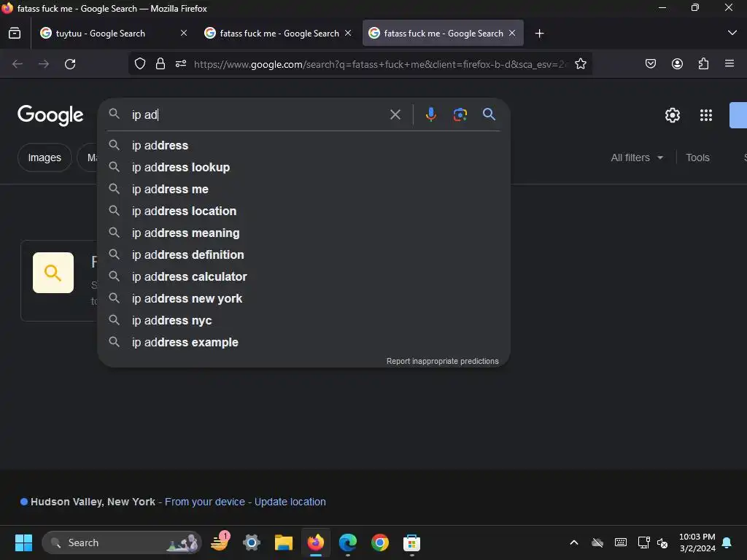Open File Explorer from taskbar

284,542
